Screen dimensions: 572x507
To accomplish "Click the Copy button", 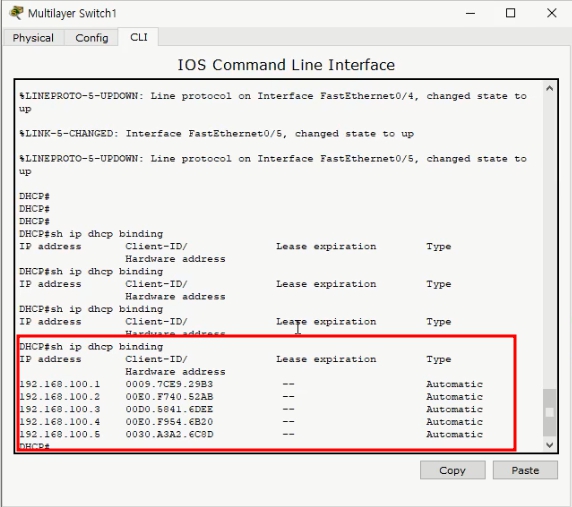I will pyautogui.click(x=452, y=470).
